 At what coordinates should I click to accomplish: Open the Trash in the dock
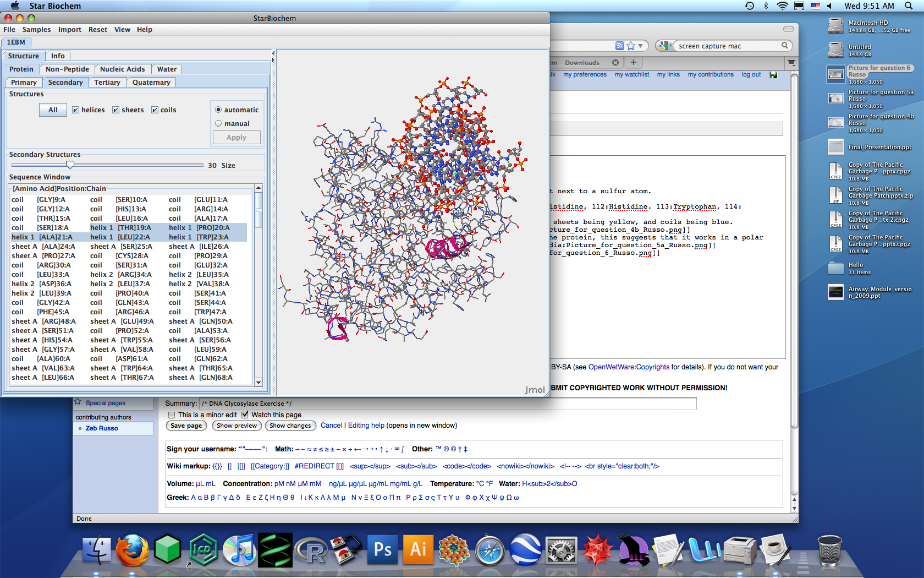coord(829,550)
